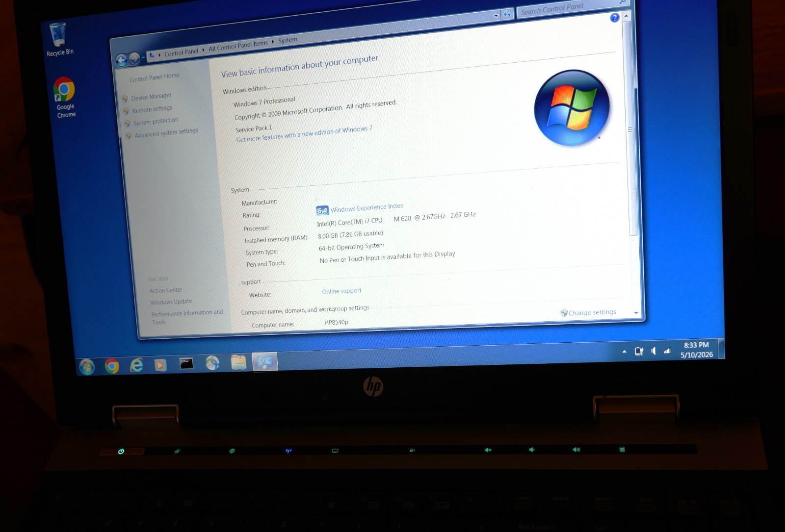Click the scrollbar down arrow
The image size is (785, 532).
pyautogui.click(x=636, y=313)
